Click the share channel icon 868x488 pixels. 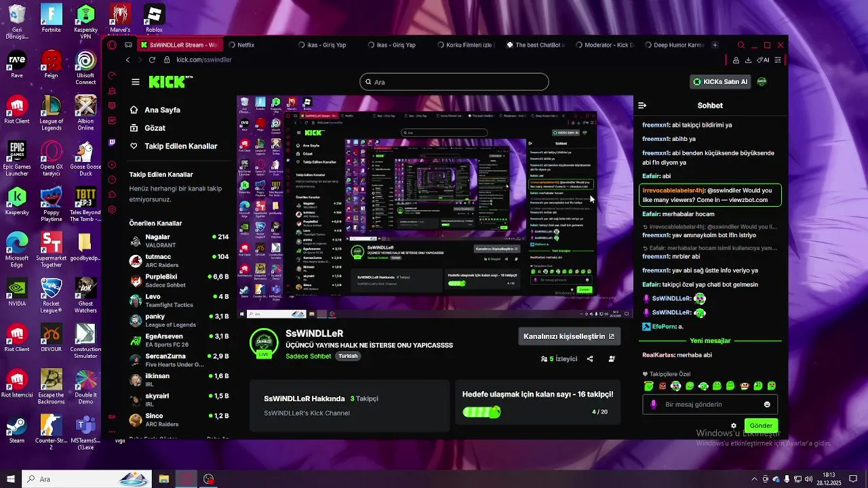(590, 359)
